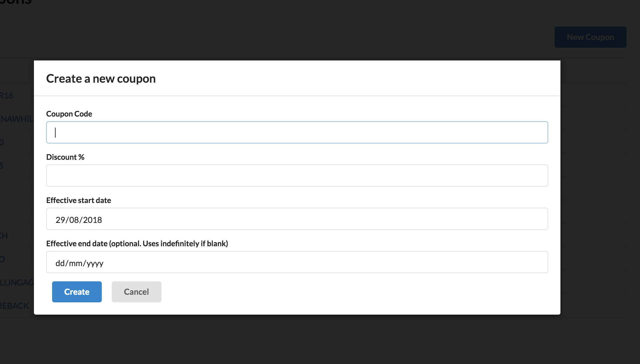This screenshot has width=640, height=364.
Task: Click the Effective start date field
Action: point(297,219)
